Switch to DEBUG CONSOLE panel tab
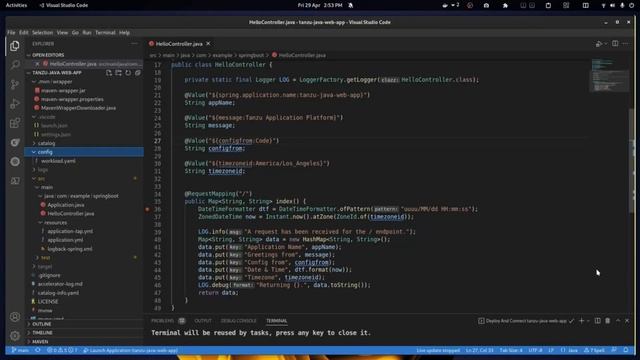Image resolution: width=640 pixels, height=360 pixels. pyautogui.click(x=238, y=321)
